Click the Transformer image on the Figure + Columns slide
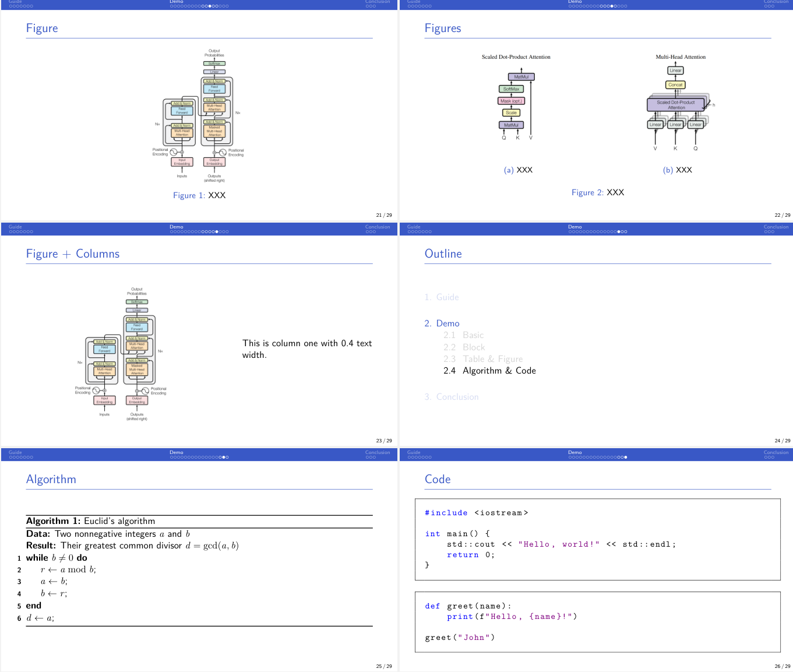Image resolution: width=793 pixels, height=672 pixels. 121,354
